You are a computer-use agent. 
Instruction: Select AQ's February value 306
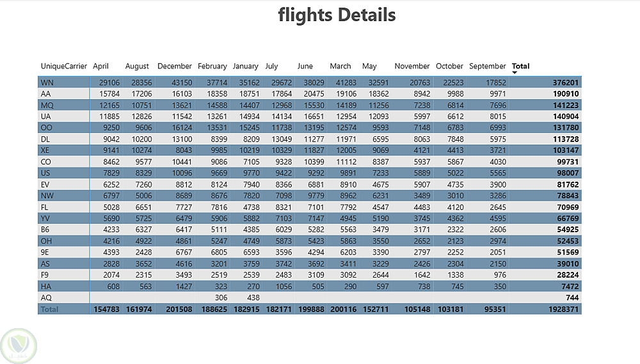tap(221, 297)
